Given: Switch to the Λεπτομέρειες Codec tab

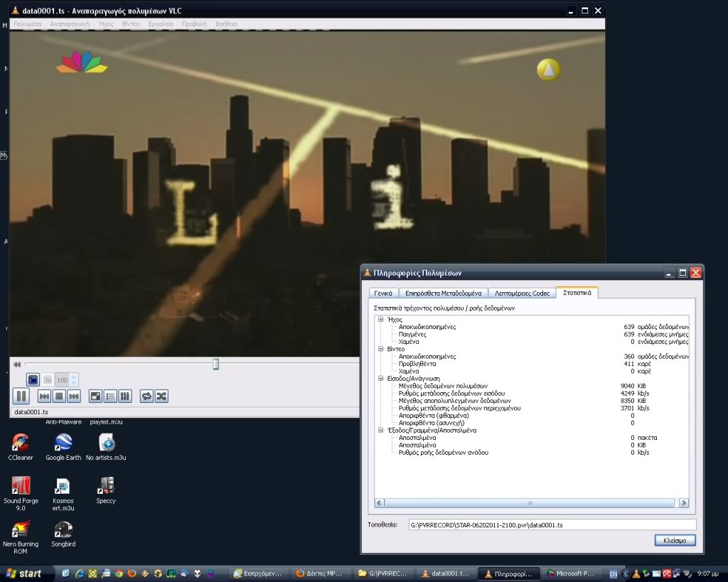Looking at the screenshot, I should click(522, 293).
